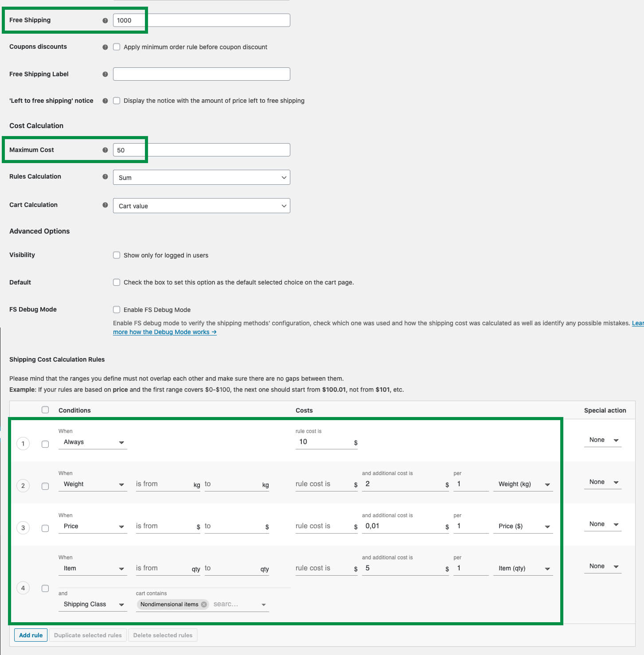Viewport: 644px width, 655px height.
Task: Click the Add rule button
Action: coord(31,635)
